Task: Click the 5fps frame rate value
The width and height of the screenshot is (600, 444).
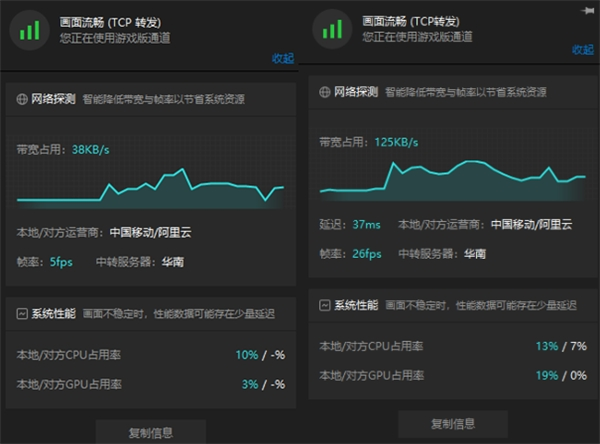Action: click(x=61, y=262)
